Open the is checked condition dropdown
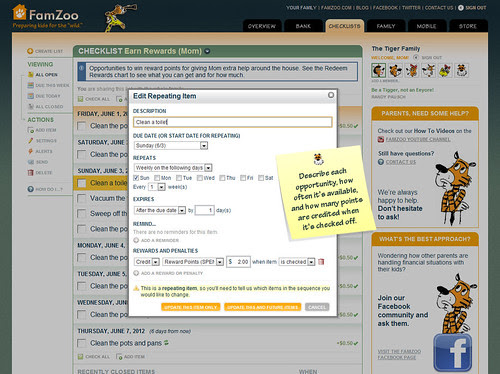500x374 pixels. 297,262
